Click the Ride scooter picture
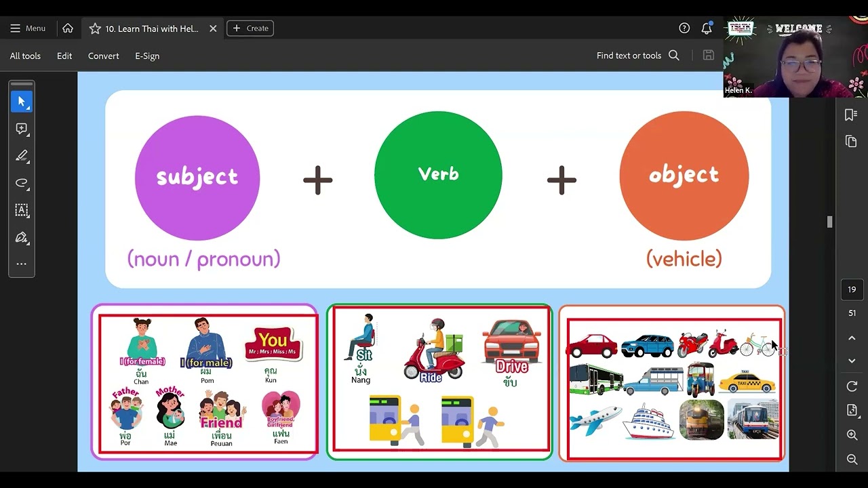Screen dimensions: 868x488 pos(433,350)
